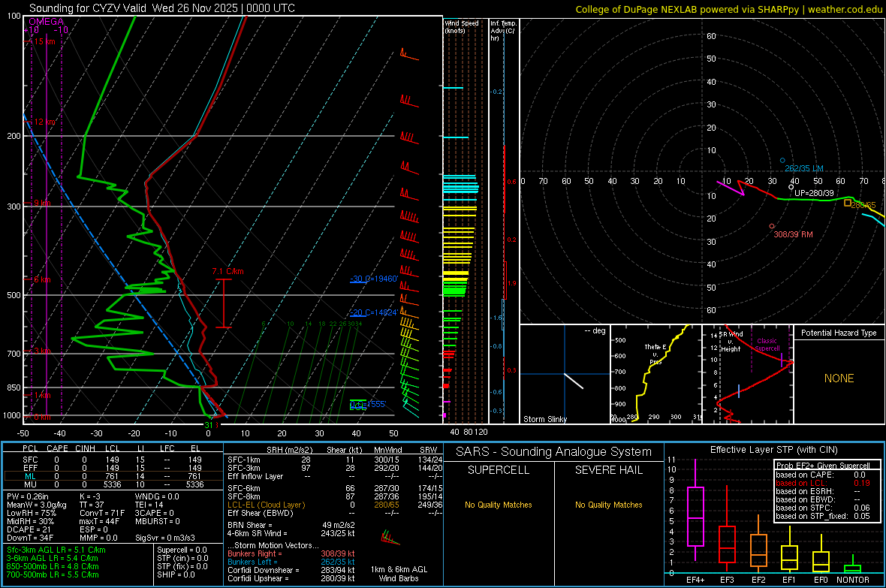Click the 1km & 6km wind barb glyph
The image size is (886, 588).
coord(390,538)
